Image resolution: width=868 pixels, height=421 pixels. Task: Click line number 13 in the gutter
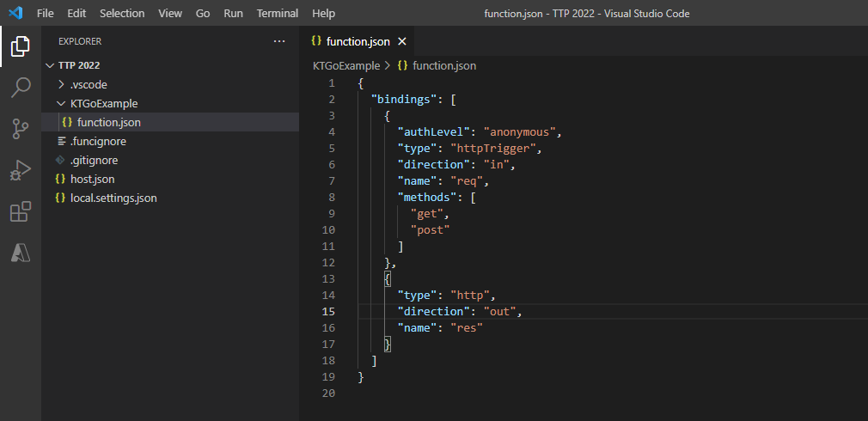pyautogui.click(x=328, y=278)
